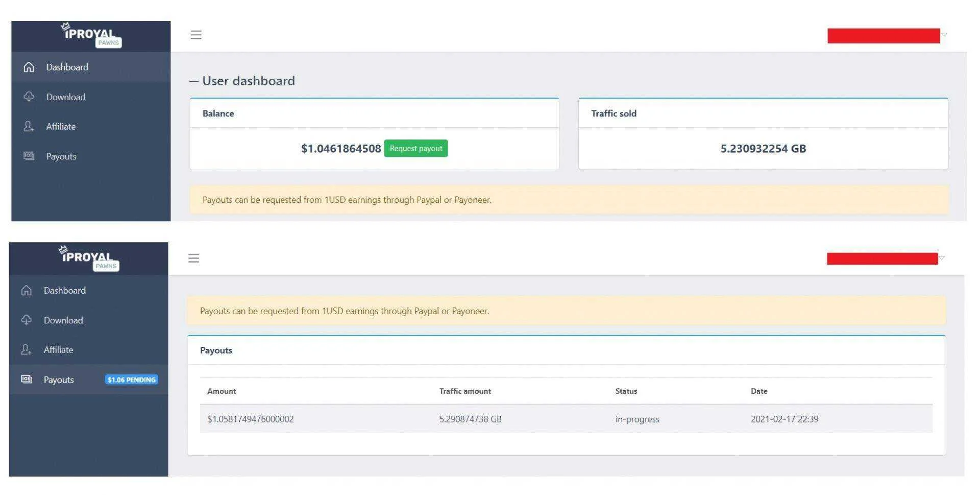Click the home icon in the upper sidebar
This screenshot has height=495, width=980.
29,67
